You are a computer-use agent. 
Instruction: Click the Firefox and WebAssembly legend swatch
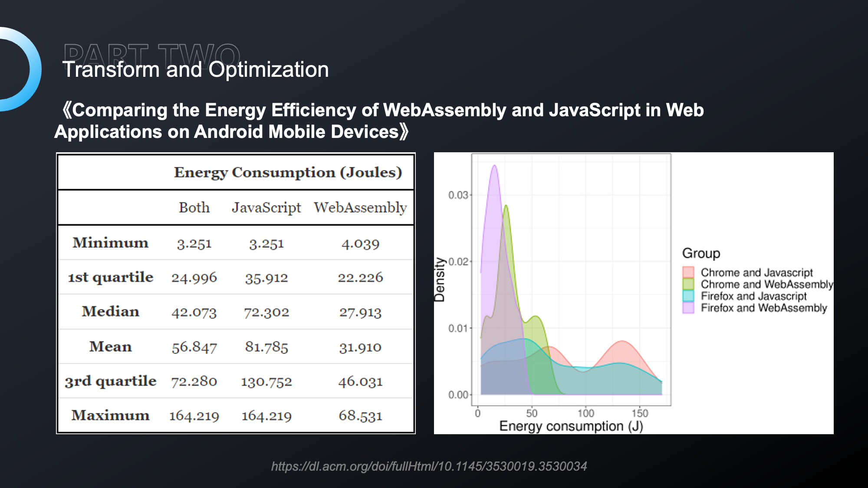pyautogui.click(x=688, y=308)
